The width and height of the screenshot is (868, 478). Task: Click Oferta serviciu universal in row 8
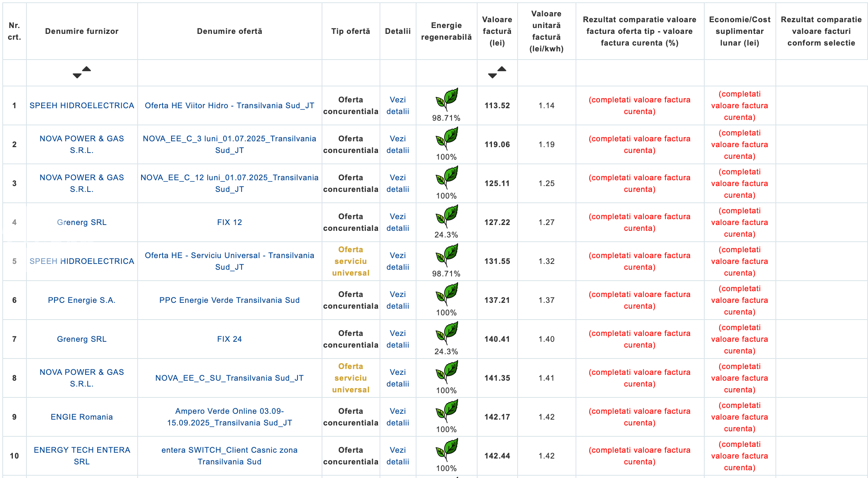tap(351, 378)
